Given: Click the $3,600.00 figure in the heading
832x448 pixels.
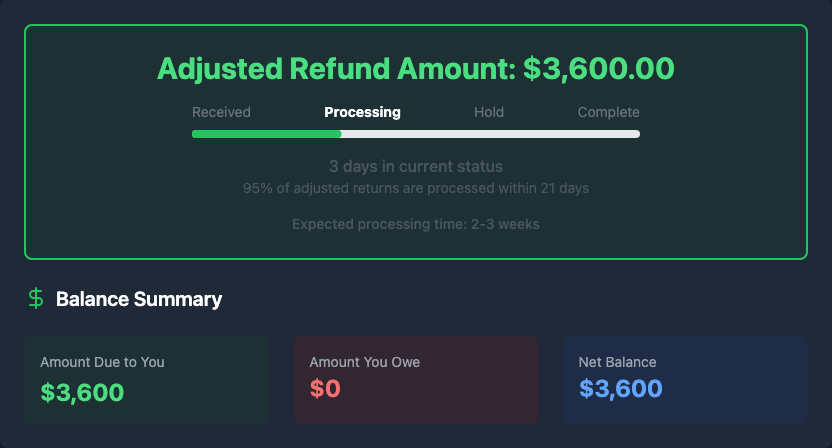Looking at the screenshot, I should 598,69.
